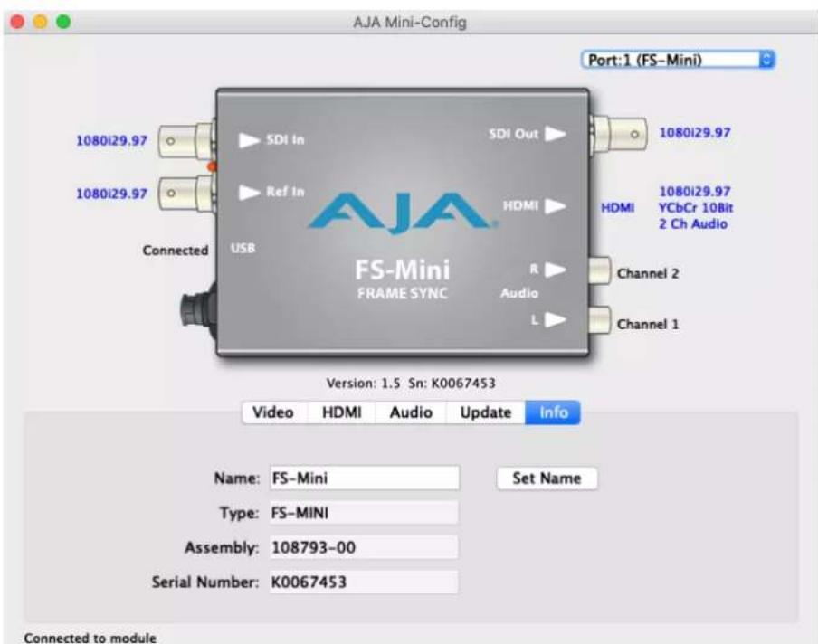This screenshot has width=818, height=644.
Task: Open the Audio tab
Action: pyautogui.click(x=411, y=412)
